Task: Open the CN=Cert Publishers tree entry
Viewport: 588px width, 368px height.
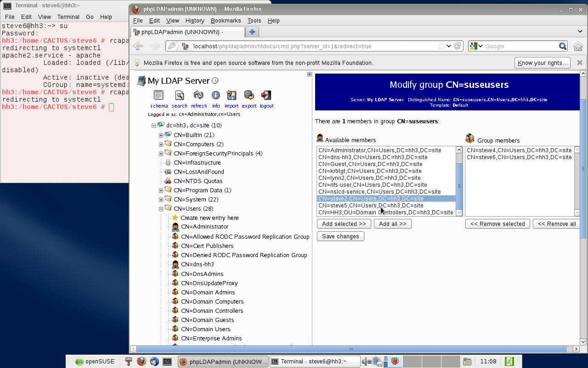Action: (x=207, y=246)
